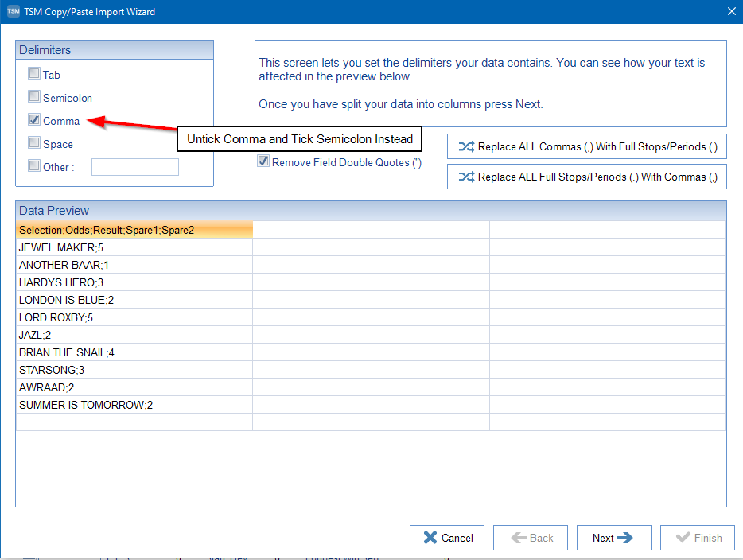Image resolution: width=743 pixels, height=560 pixels.
Task: Tick the Semicolon delimiter checkbox
Action: (33, 97)
